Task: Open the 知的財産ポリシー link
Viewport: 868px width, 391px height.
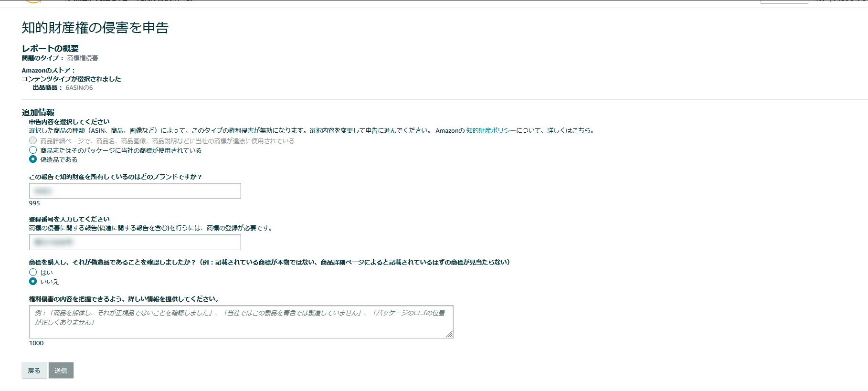Action: pos(491,130)
